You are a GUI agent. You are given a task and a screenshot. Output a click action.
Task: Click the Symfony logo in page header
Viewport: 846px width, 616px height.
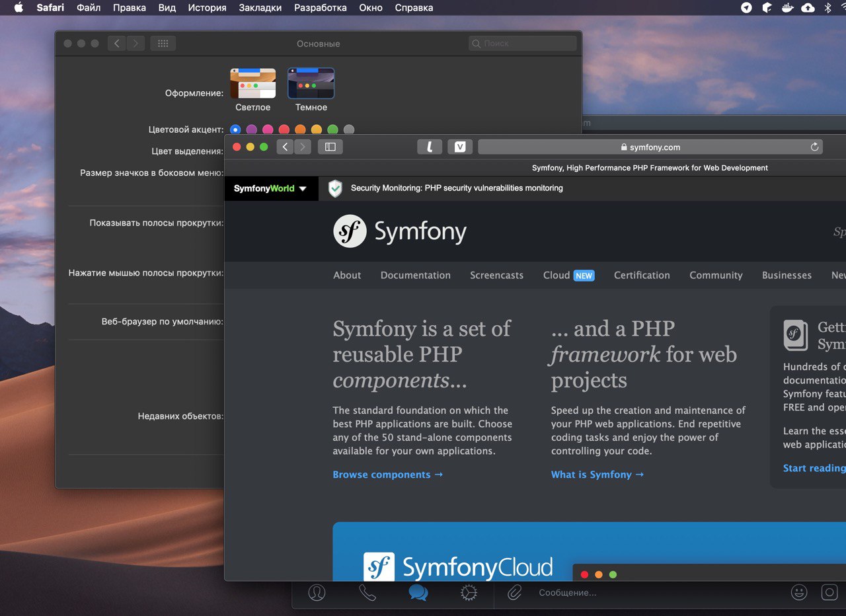pyautogui.click(x=400, y=231)
